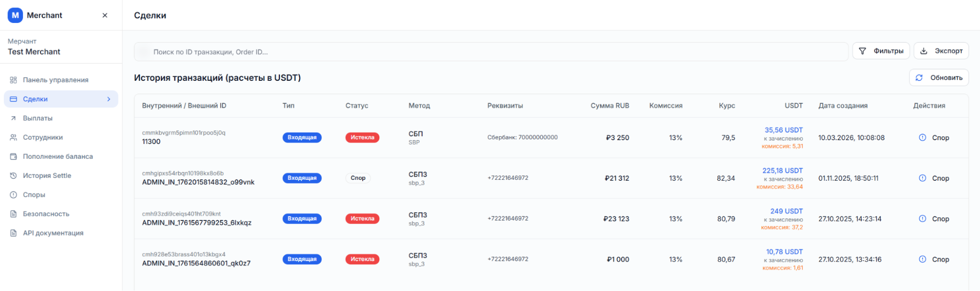The width and height of the screenshot is (980, 291).
Task: Click the Сотрудники people icon
Action: click(x=13, y=137)
